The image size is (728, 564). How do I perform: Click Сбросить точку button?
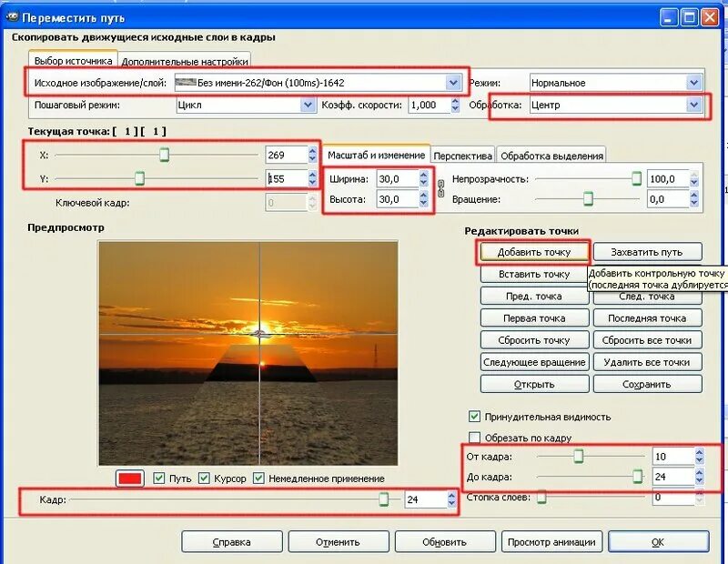[x=534, y=340]
